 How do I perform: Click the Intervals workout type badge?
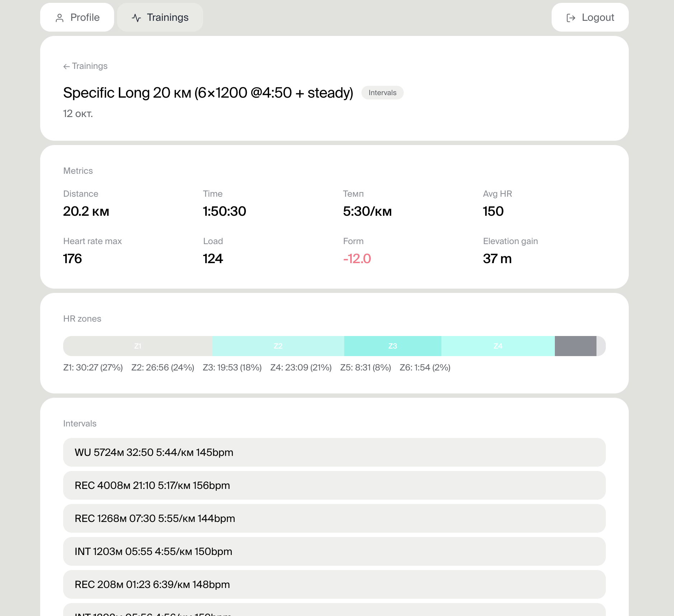(382, 93)
